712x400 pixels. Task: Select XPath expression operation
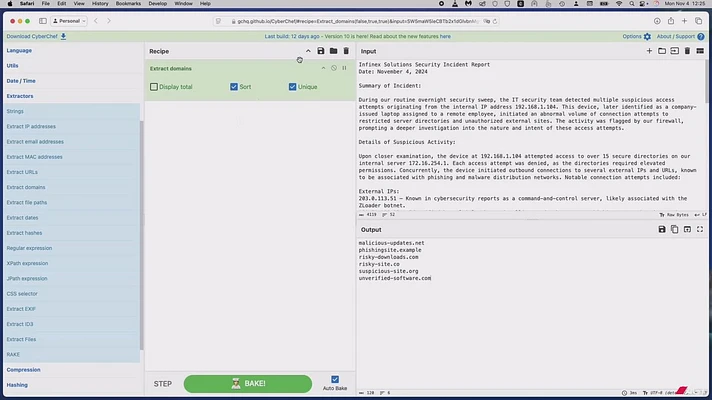pyautogui.click(x=72, y=263)
